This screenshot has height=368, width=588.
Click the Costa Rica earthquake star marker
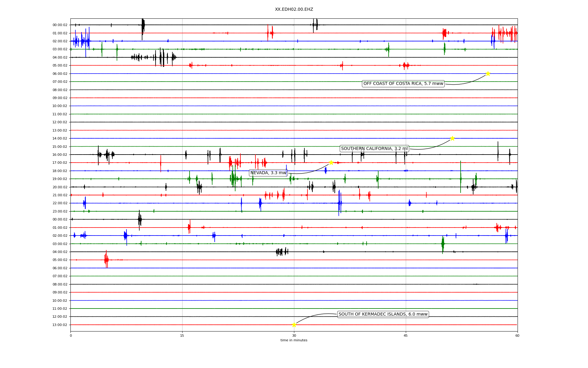(x=488, y=74)
